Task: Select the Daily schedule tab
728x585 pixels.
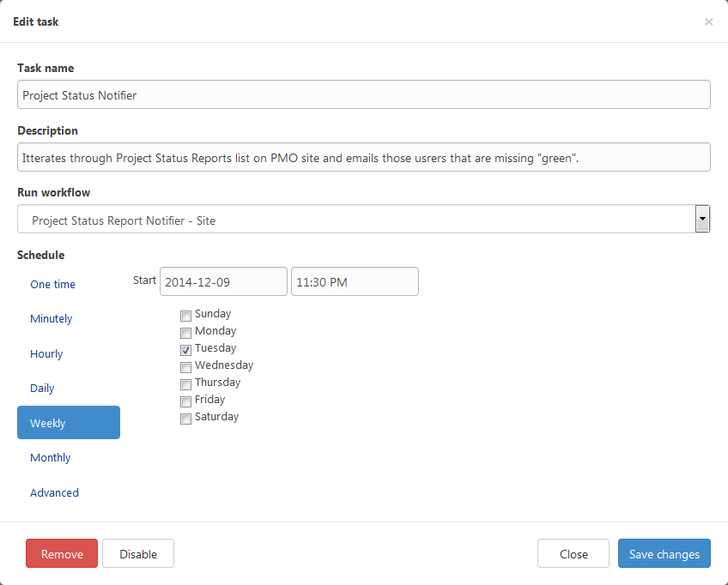Action: pyautogui.click(x=42, y=389)
